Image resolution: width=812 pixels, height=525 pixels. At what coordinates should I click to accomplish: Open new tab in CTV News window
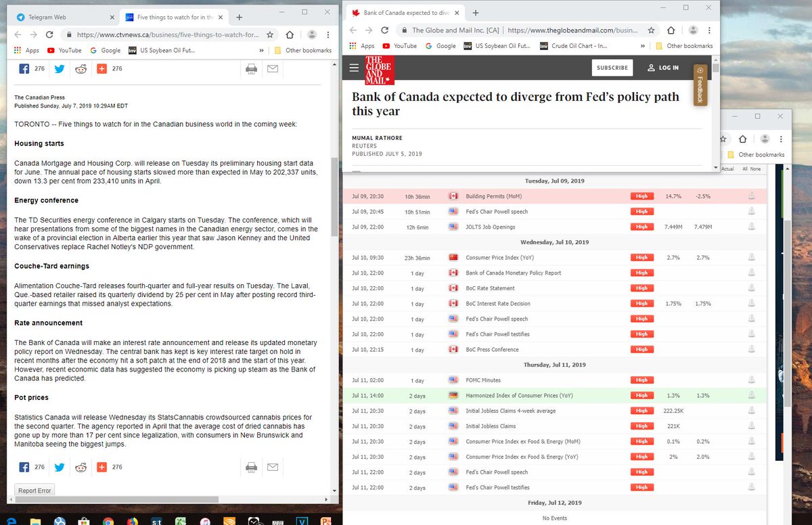[x=239, y=17]
